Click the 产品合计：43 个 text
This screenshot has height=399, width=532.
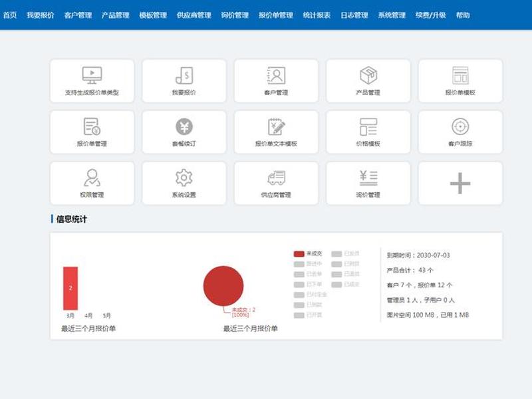[x=410, y=270]
